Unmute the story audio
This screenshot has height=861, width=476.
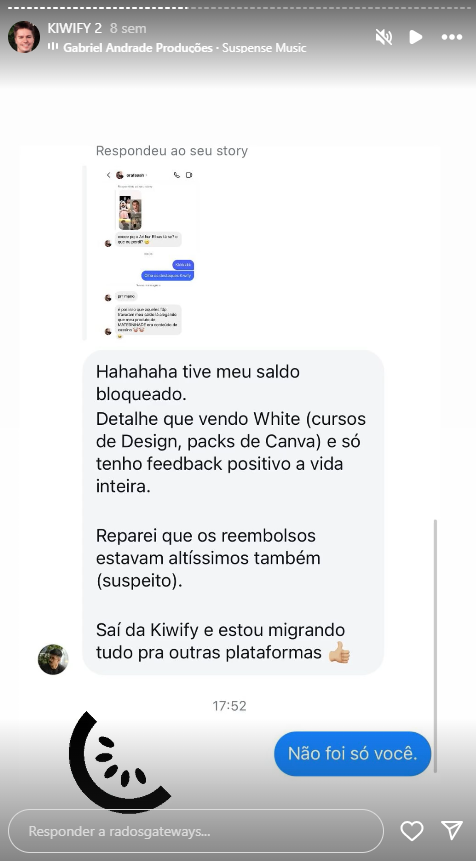(384, 37)
